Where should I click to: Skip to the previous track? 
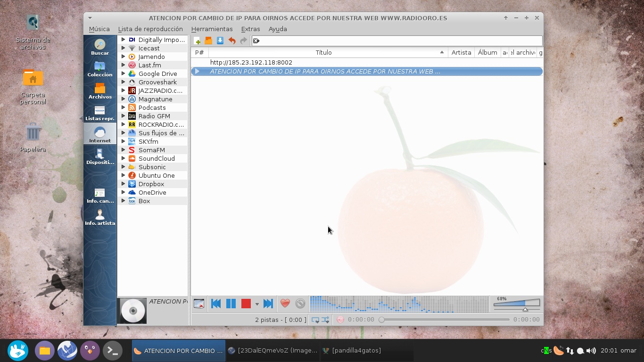click(216, 304)
